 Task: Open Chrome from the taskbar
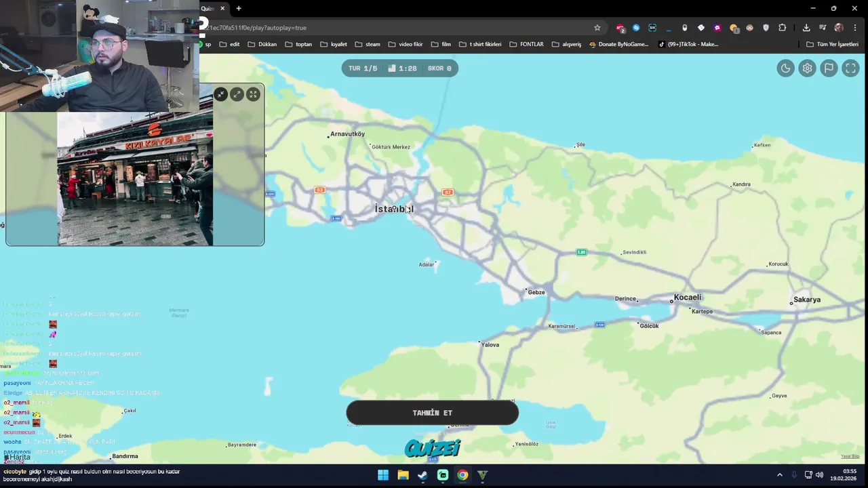(462, 475)
